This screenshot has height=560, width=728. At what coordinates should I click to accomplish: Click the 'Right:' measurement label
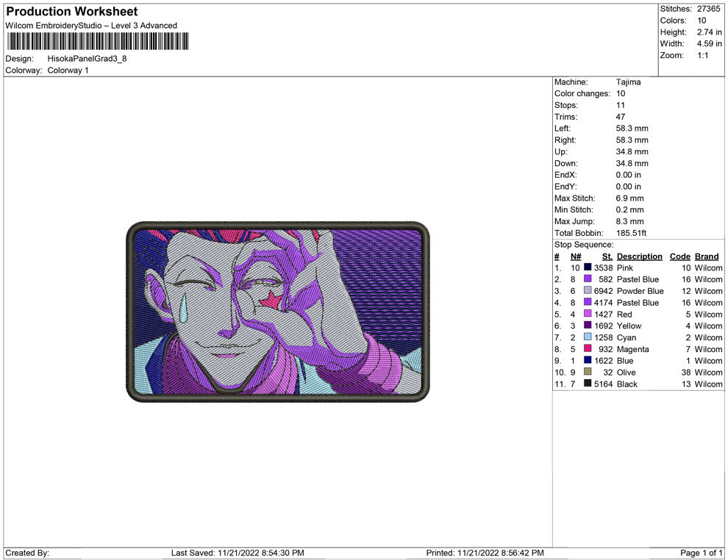point(565,140)
